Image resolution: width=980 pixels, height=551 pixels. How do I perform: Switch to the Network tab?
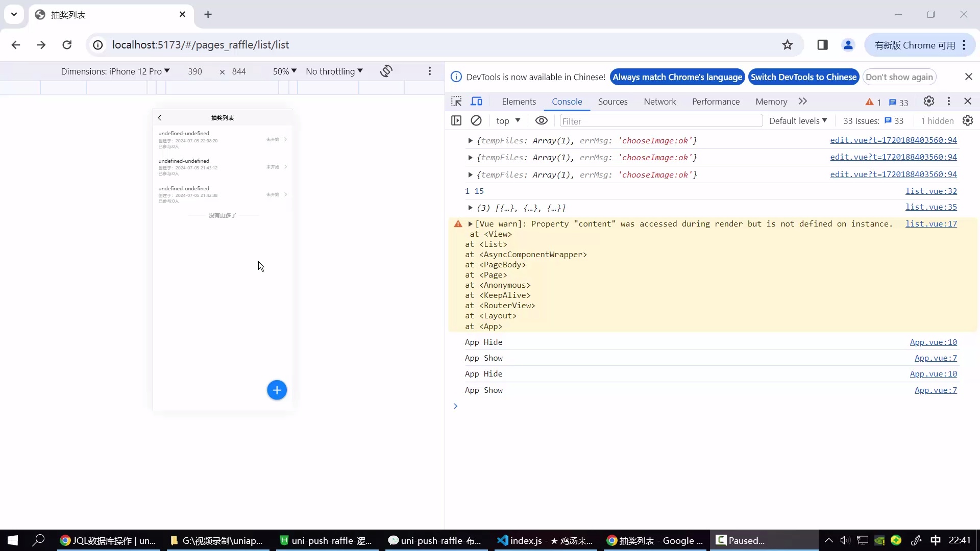[659, 102]
